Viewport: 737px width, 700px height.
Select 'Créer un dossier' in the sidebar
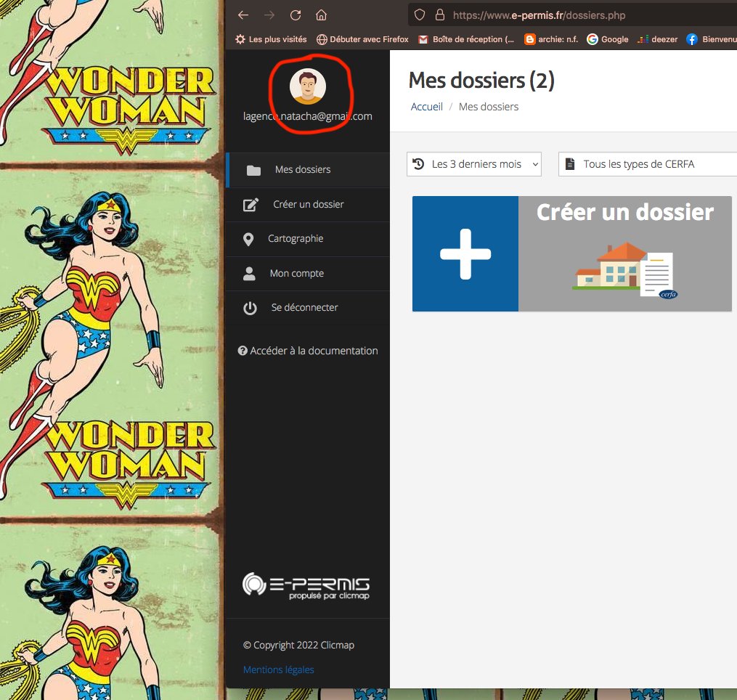tap(308, 205)
